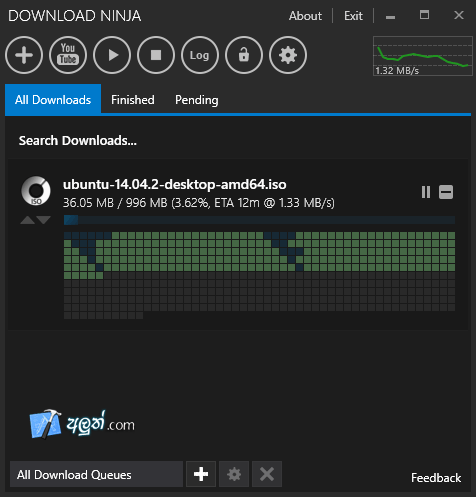The image size is (476, 497).
Task: Click the download segment block map
Action: coord(259,275)
